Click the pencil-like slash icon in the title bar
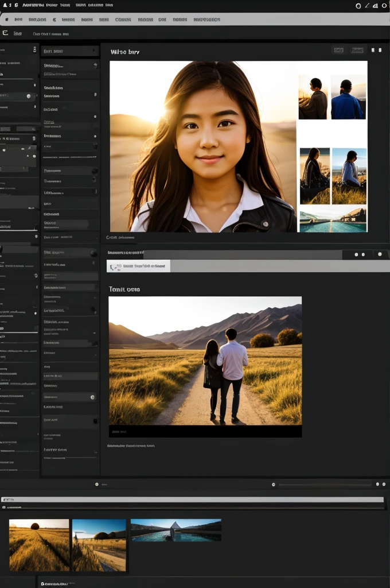 367,6
